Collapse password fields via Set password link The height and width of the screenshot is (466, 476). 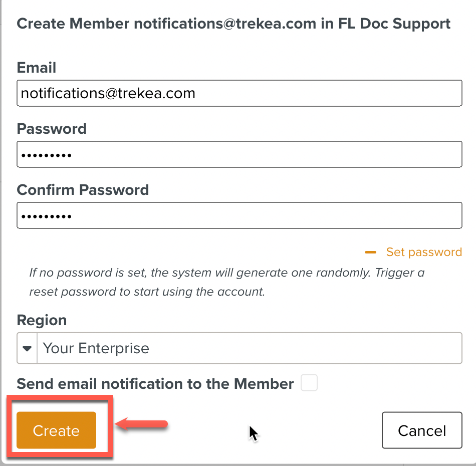424,252
